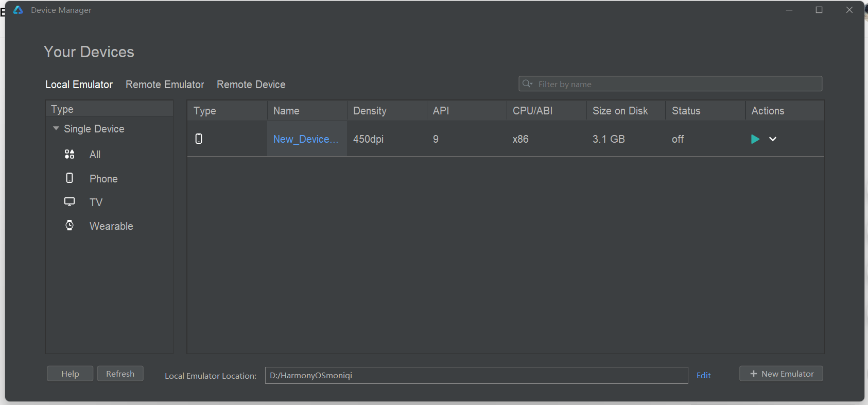
Task: Select the x86 CPU/ABI cell
Action: pos(546,139)
